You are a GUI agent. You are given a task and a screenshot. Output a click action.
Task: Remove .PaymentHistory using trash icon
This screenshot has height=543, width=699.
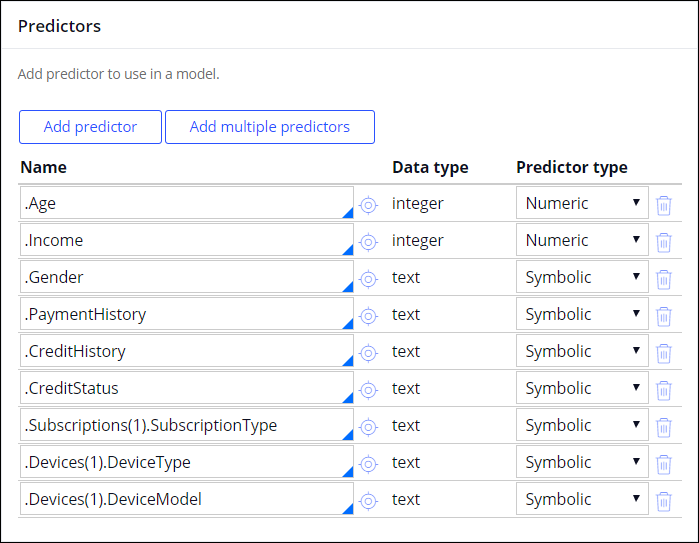[x=663, y=315]
